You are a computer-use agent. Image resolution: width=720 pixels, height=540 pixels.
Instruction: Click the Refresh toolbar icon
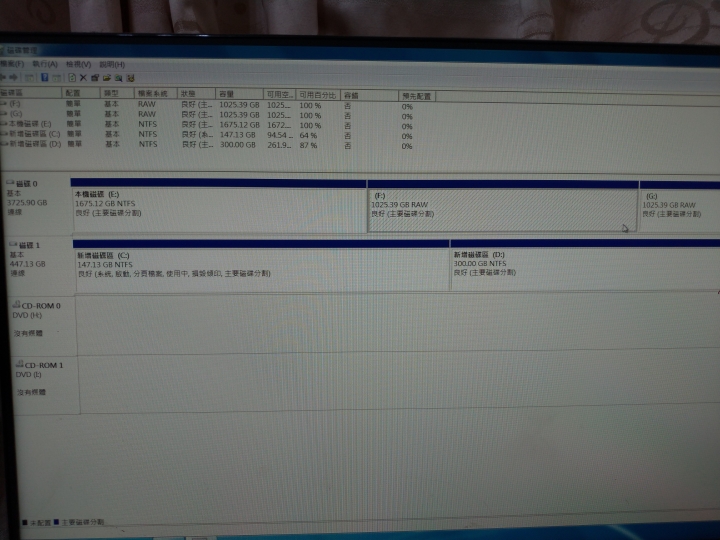(72, 78)
